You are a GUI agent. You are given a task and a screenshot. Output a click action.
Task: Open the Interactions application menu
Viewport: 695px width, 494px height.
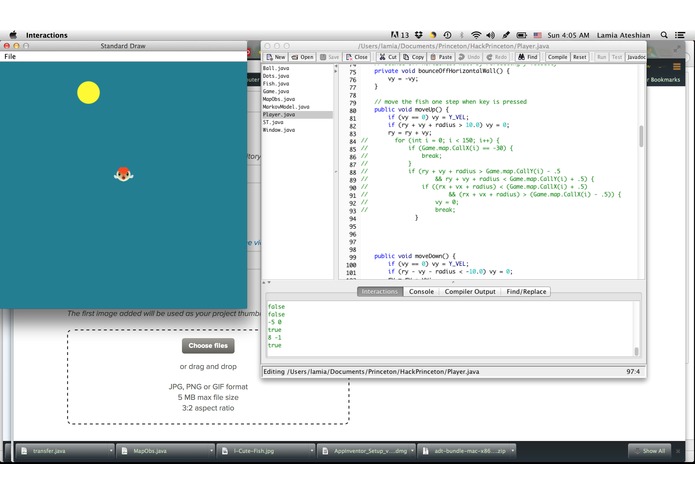[47, 35]
